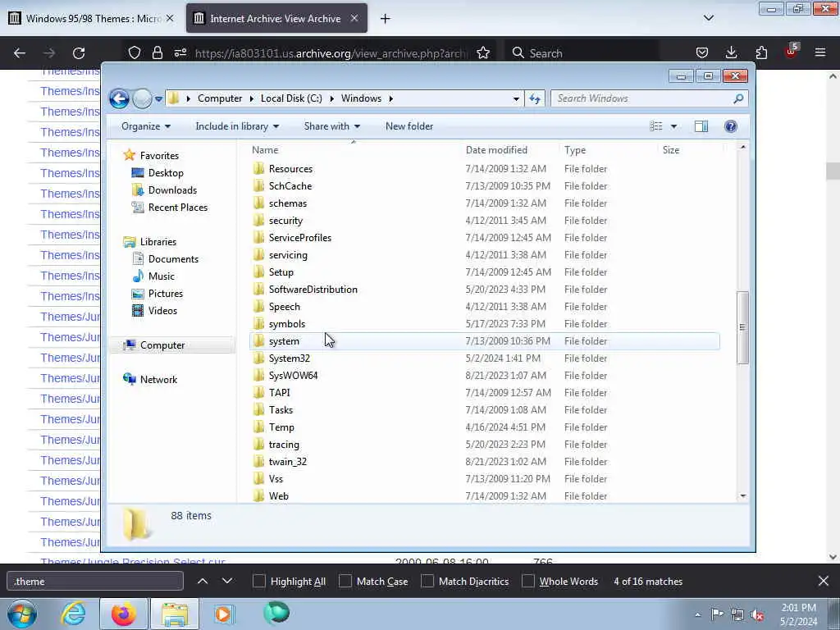Open Pictures library

pos(165,294)
